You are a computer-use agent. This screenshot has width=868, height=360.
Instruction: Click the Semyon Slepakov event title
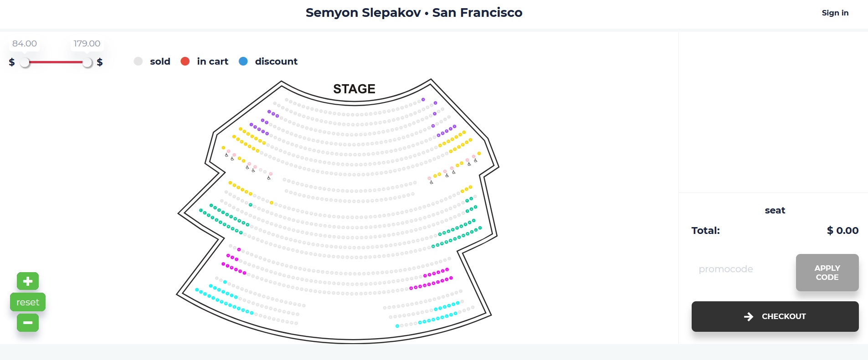pos(363,12)
